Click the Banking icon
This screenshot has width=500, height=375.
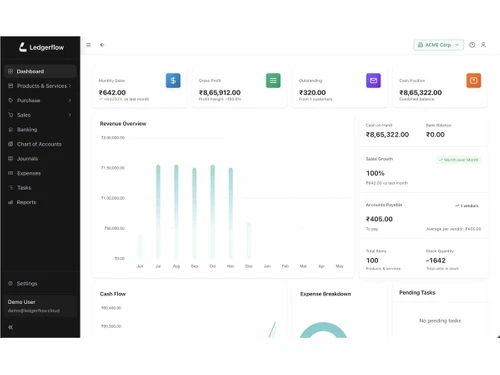(x=10, y=130)
